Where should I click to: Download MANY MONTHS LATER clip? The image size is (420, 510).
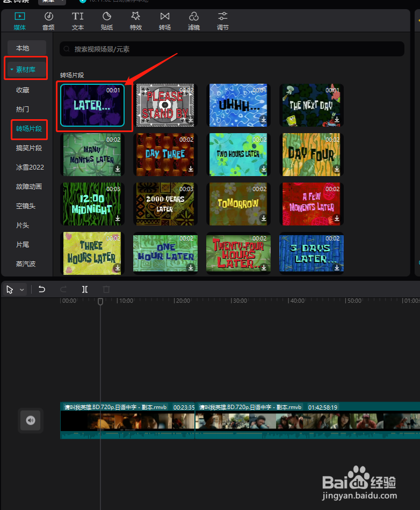(x=118, y=169)
